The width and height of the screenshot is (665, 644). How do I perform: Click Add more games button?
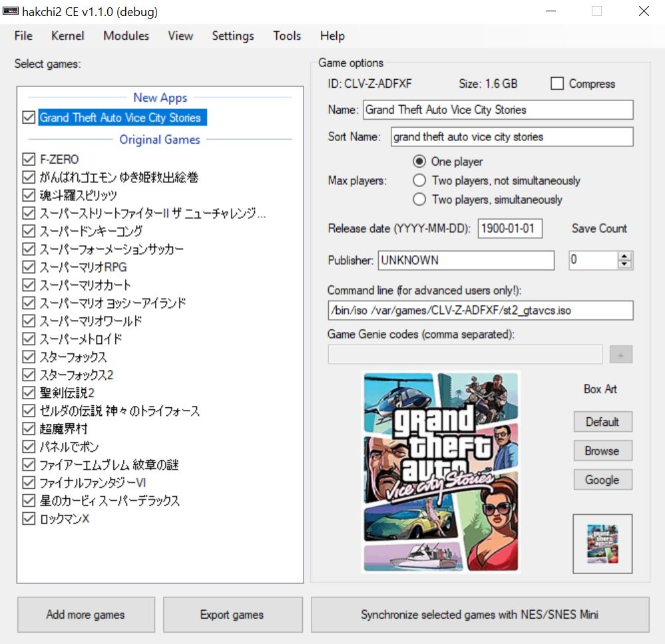[x=86, y=615]
